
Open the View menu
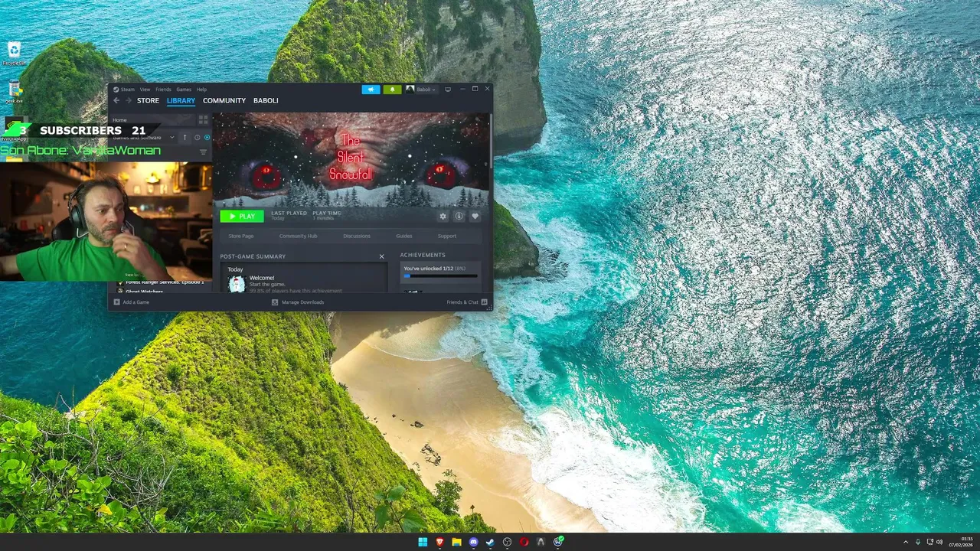tap(145, 90)
